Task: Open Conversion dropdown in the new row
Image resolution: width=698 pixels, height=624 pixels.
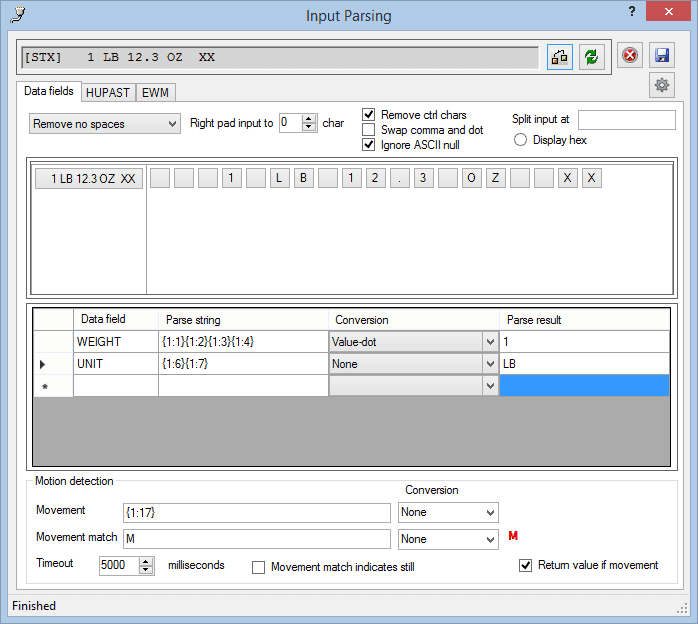Action: (x=490, y=386)
